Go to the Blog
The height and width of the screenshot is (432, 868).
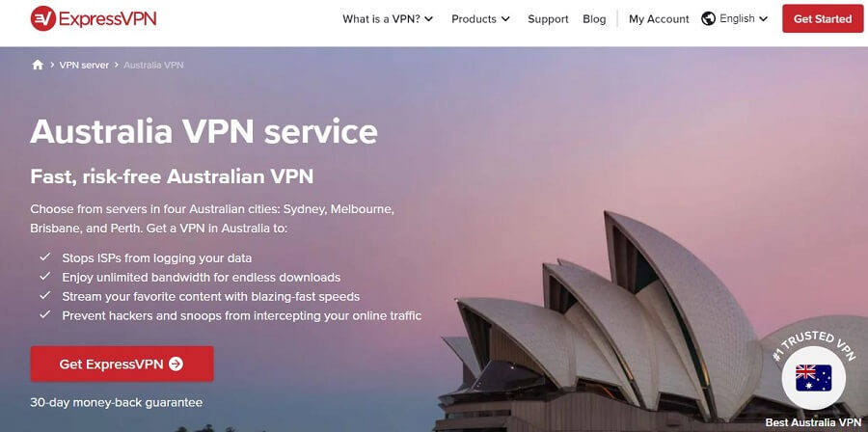click(594, 19)
